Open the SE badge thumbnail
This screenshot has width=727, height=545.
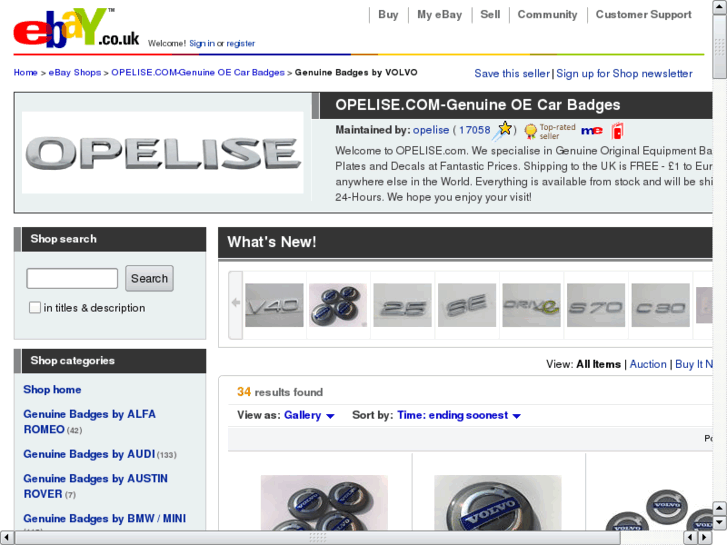click(x=467, y=305)
